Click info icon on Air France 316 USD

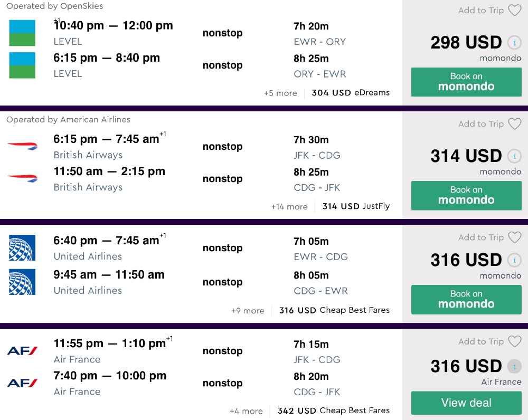514,366
